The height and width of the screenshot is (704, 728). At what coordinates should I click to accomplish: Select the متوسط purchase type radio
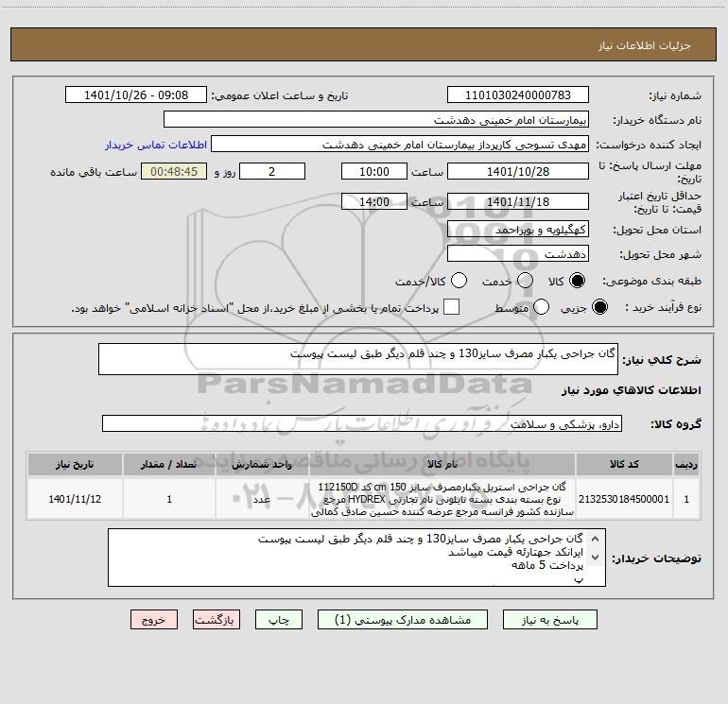pyautogui.click(x=541, y=307)
